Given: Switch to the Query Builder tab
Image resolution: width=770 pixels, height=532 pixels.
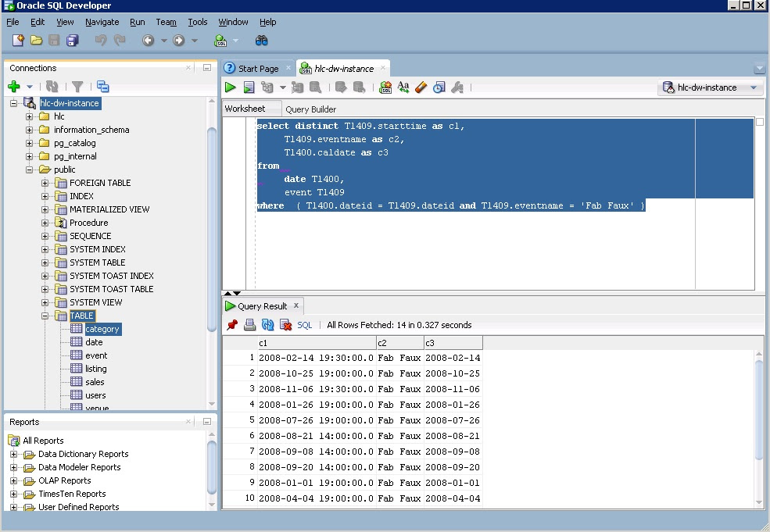Looking at the screenshot, I should [x=310, y=109].
